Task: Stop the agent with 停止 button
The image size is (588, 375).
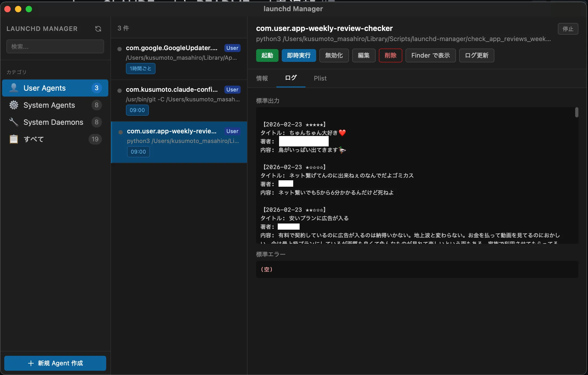Action: pos(568,29)
